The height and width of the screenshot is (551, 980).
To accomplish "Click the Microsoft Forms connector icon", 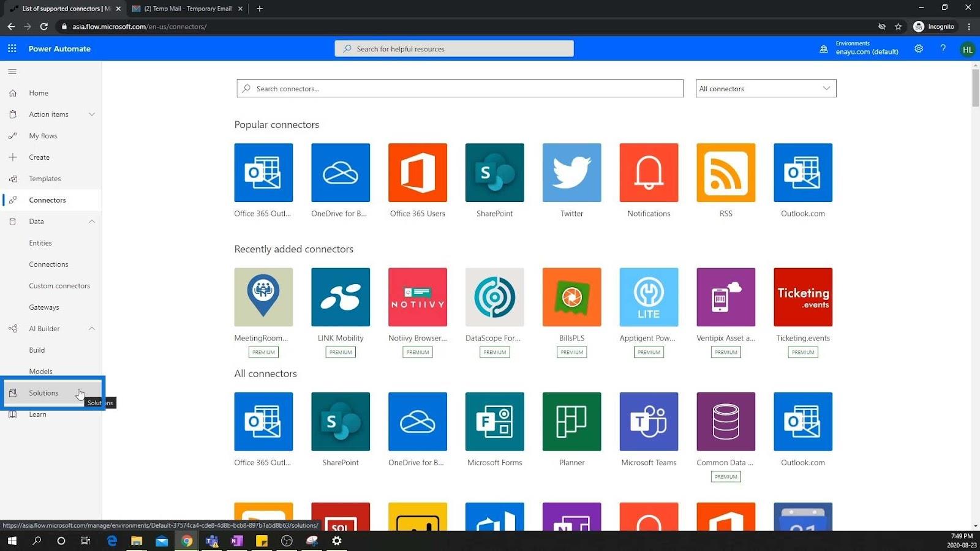I will click(494, 422).
